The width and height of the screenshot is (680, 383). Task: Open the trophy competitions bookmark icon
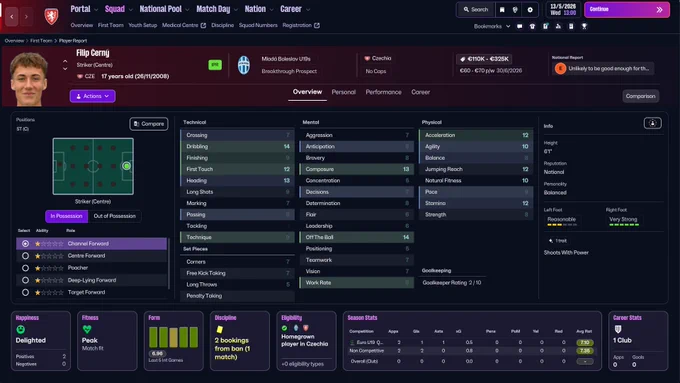[x=584, y=26]
